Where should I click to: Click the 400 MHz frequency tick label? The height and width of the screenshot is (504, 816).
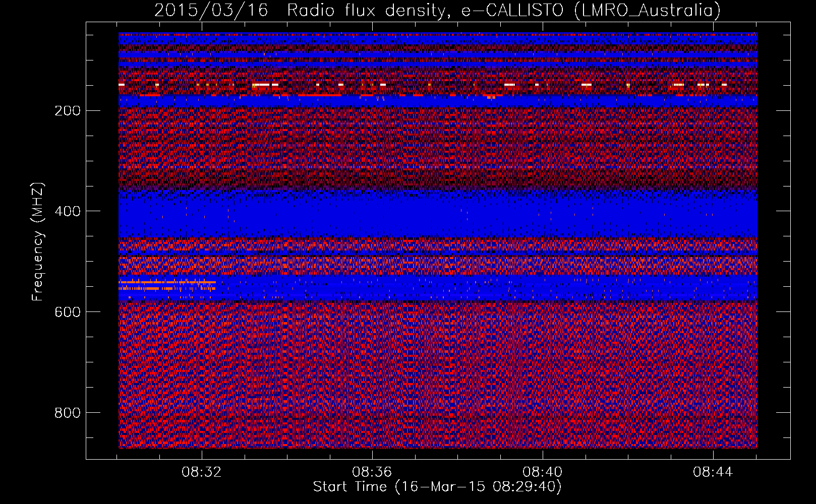[x=67, y=211]
